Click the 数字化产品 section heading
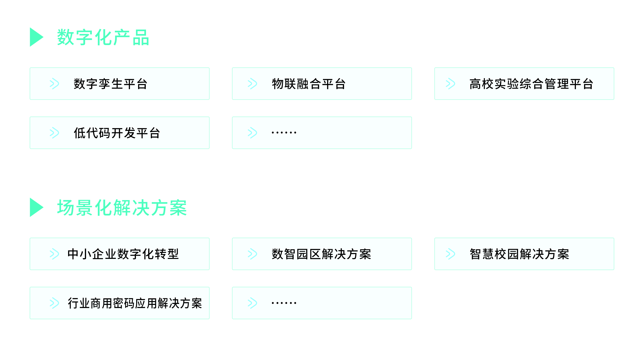 [x=103, y=37]
